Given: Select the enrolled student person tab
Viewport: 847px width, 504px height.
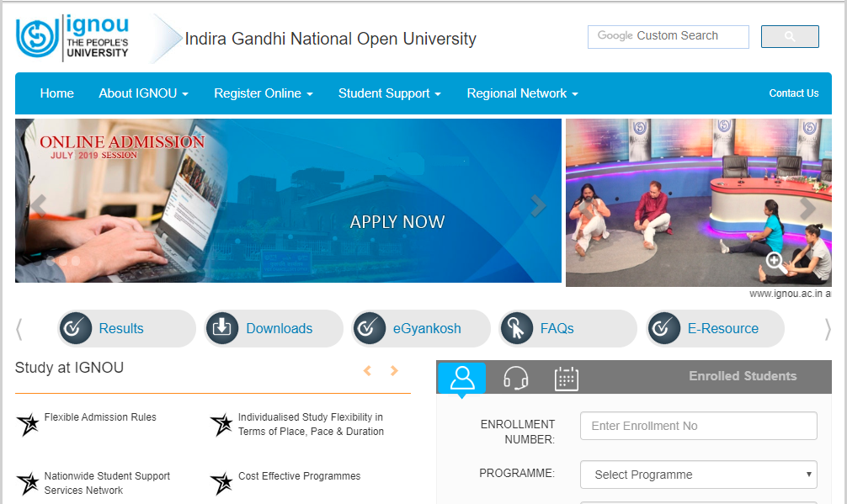Looking at the screenshot, I should click(462, 379).
